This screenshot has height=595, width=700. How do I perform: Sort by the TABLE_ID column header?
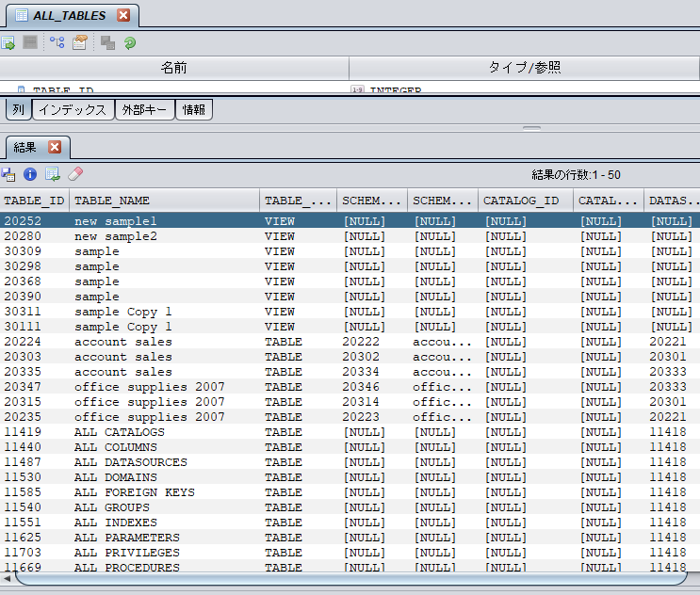point(34,201)
